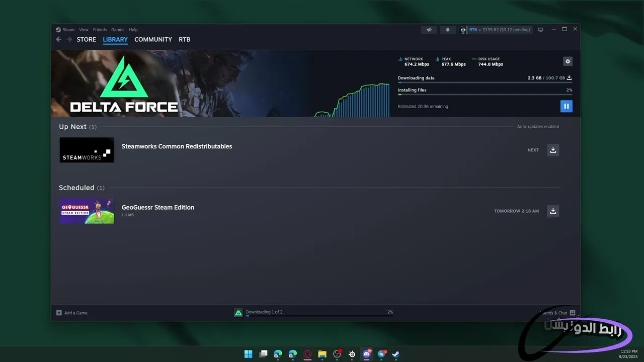Image resolution: width=644 pixels, height=362 pixels.
Task: Open Steamworks Common Redistributables title
Action: (177, 146)
